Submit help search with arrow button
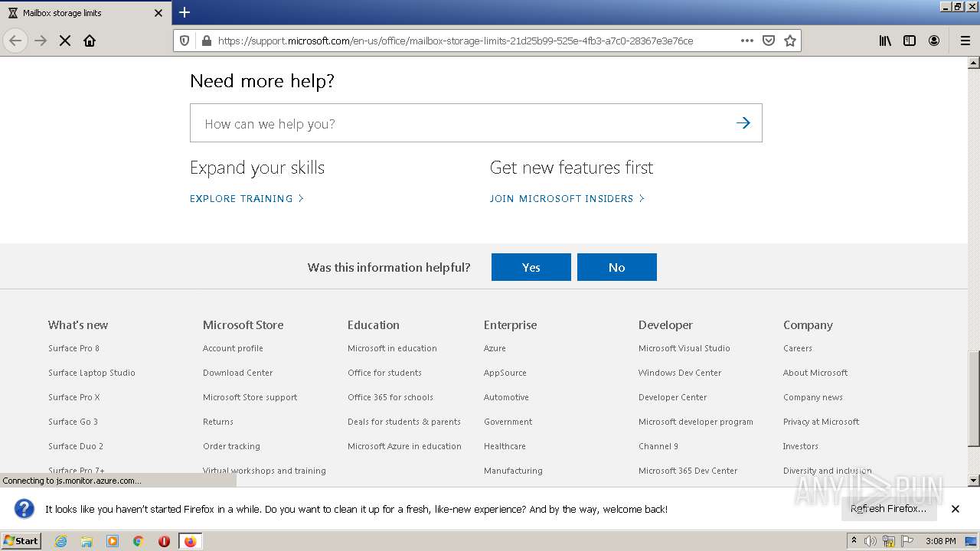Viewport: 980px width, 551px height. tap(743, 123)
